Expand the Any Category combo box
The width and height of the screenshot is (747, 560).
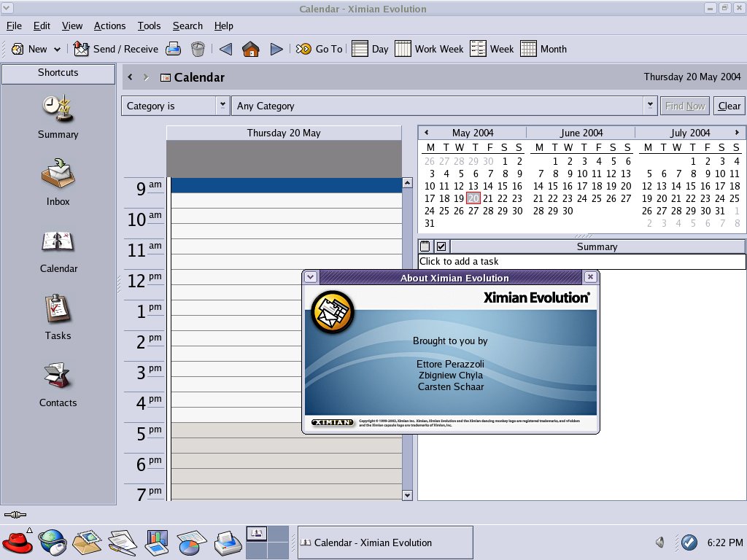650,106
